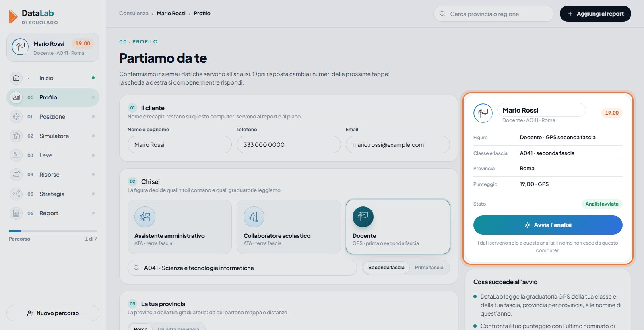Click the Risorse route icon in sidebar
The width and height of the screenshot is (644, 330).
[16, 175]
